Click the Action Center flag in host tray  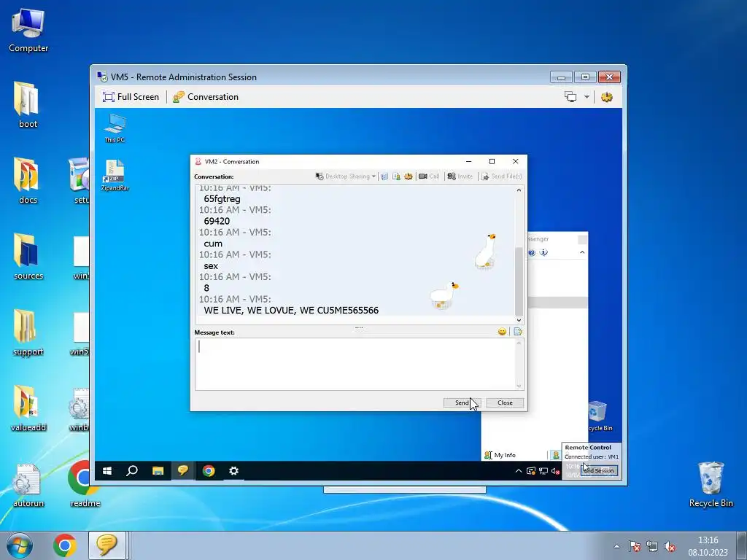coord(634,546)
